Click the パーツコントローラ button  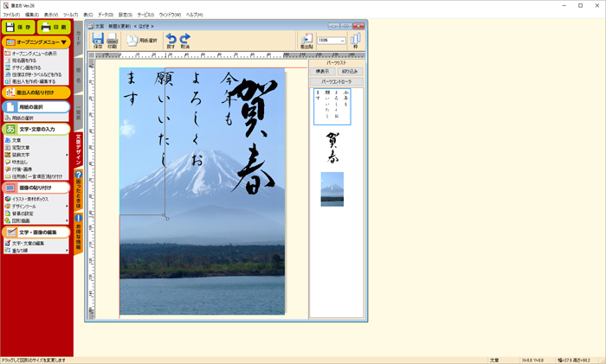[x=335, y=81]
